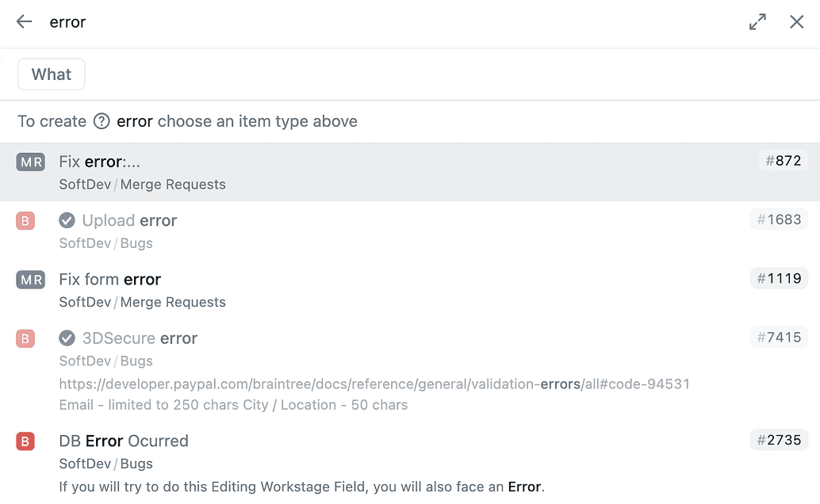The image size is (820, 504).
Task: Click MR icon of Fix form error
Action: click(x=32, y=280)
